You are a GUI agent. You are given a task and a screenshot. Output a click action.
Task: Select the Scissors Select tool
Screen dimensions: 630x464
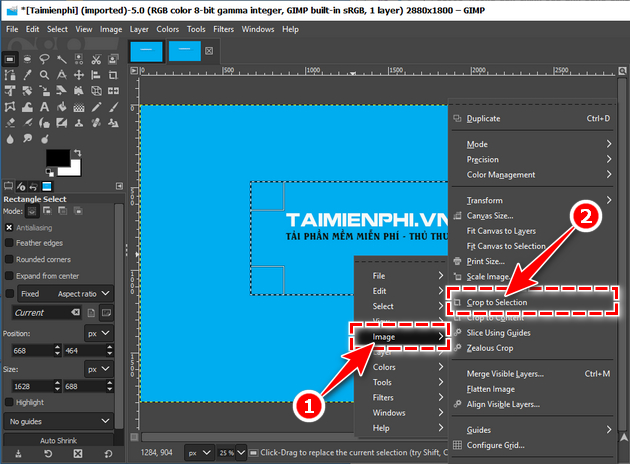(x=96, y=59)
